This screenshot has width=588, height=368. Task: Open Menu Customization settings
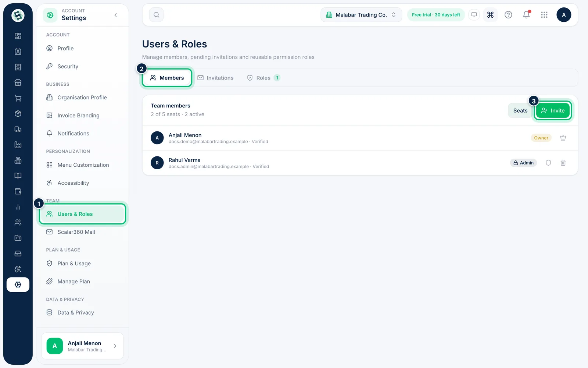click(x=82, y=165)
